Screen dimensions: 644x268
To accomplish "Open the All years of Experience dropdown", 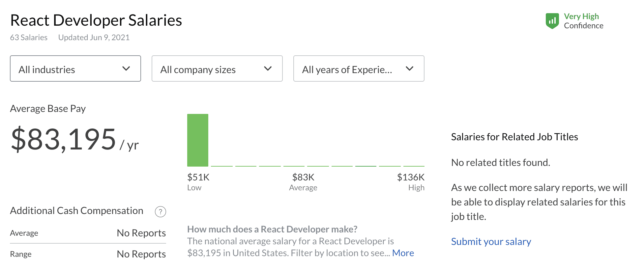I will pyautogui.click(x=359, y=69).
